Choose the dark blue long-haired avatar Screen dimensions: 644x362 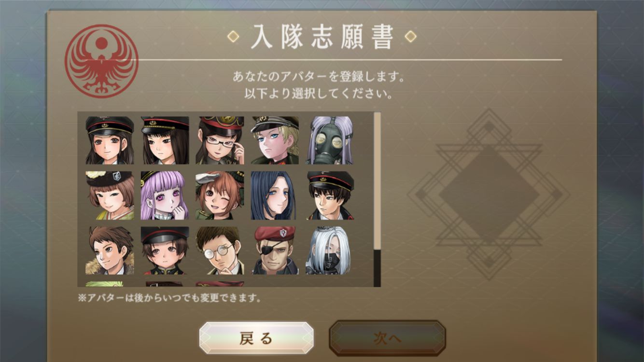coord(275,195)
